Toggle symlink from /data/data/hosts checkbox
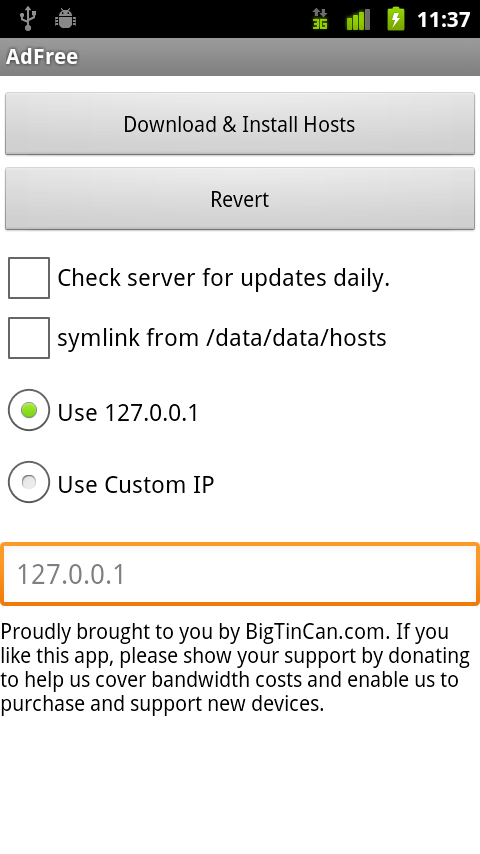Image resolution: width=480 pixels, height=854 pixels. tap(29, 338)
